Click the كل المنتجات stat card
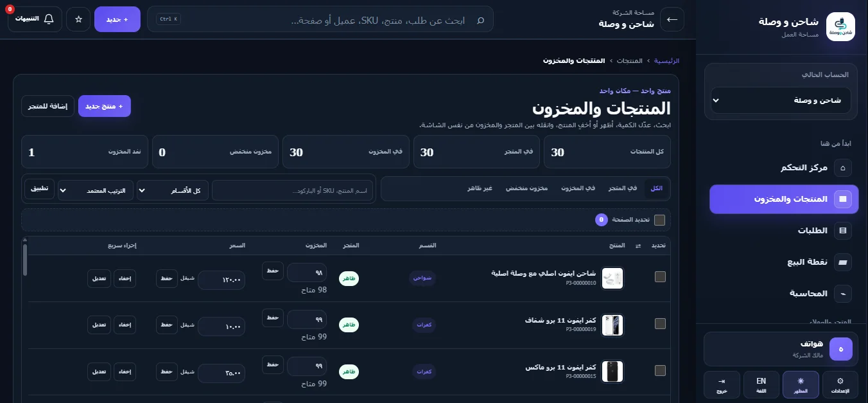The width and height of the screenshot is (868, 403). click(x=607, y=152)
